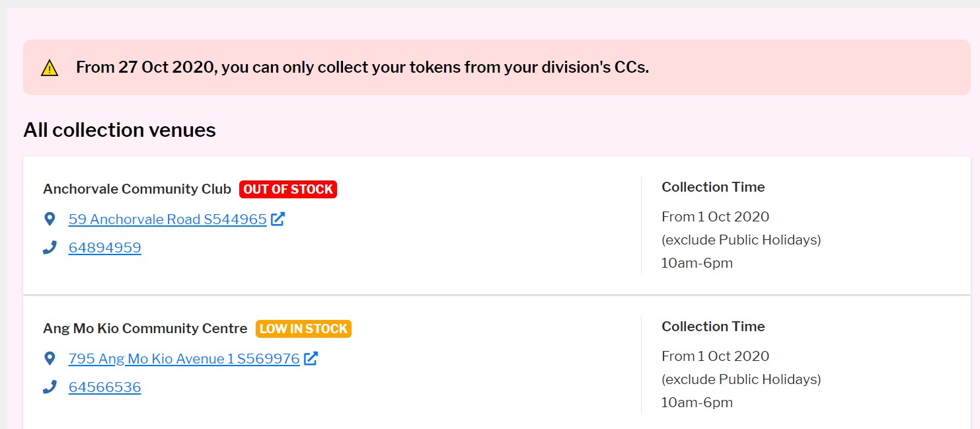The width and height of the screenshot is (980, 429).
Task: Click the map pin beside 59 Anchorvale Road
Action: pyautogui.click(x=49, y=219)
